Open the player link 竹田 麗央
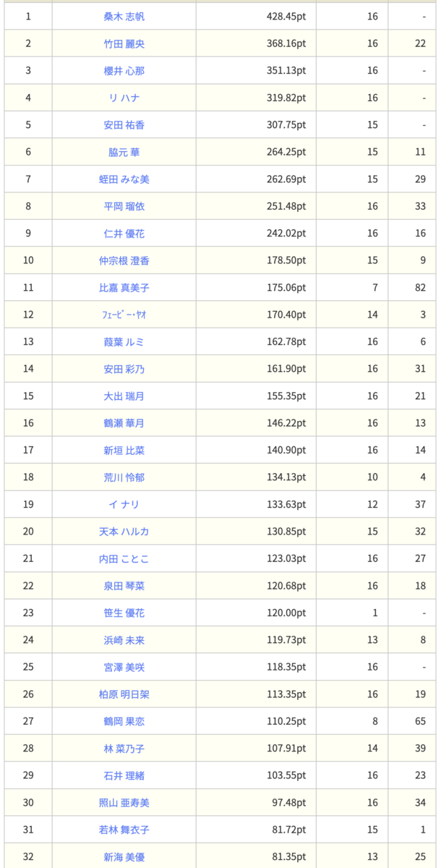The width and height of the screenshot is (441, 868). click(124, 43)
